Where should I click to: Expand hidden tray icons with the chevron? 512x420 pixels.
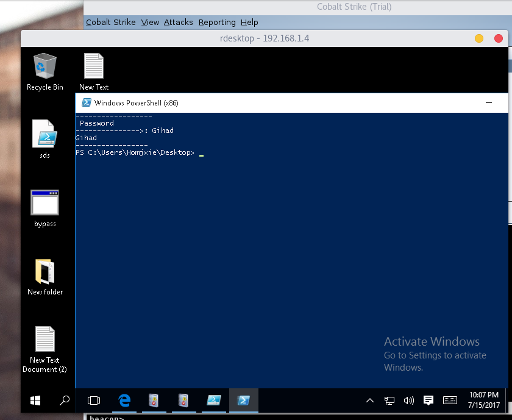(x=370, y=400)
